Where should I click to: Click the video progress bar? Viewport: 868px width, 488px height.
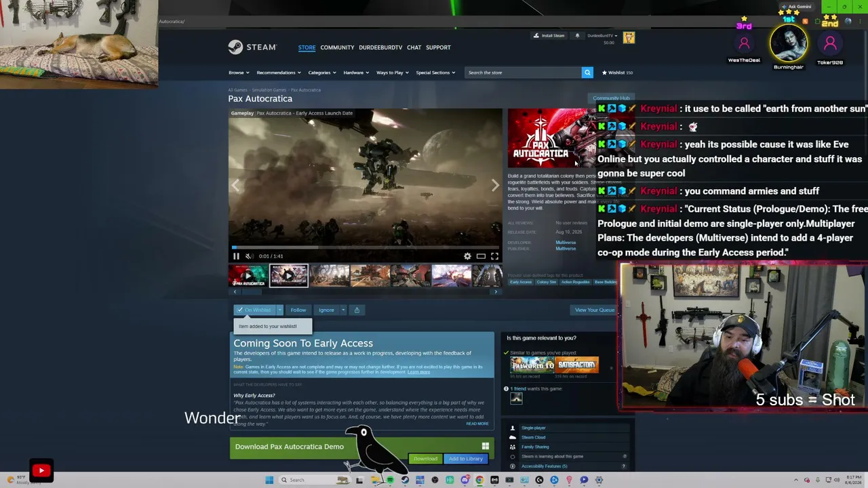coord(365,247)
